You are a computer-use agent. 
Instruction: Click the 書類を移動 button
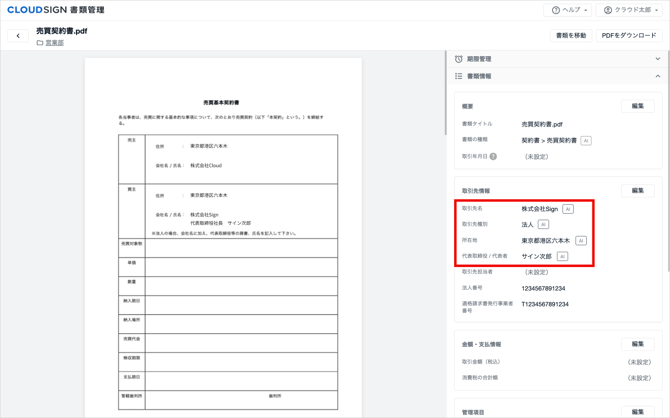571,35
